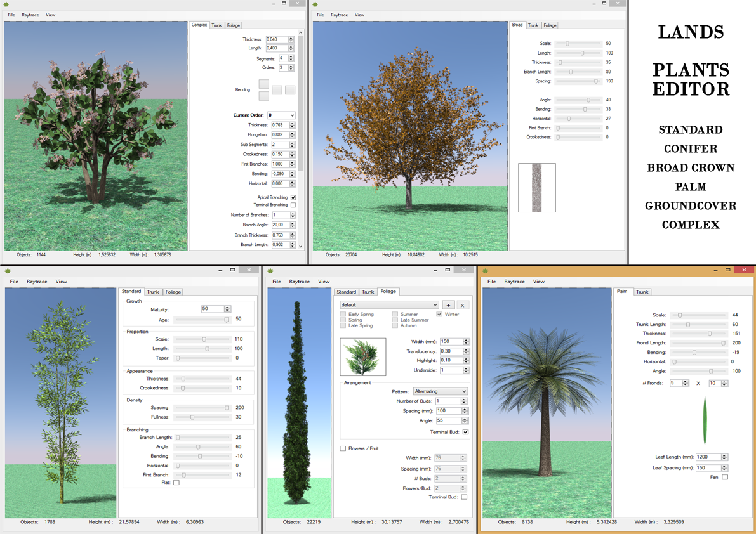Open the Pattern dropdown showing Alternating
Image resolution: width=756 pixels, height=534 pixels.
click(x=440, y=391)
